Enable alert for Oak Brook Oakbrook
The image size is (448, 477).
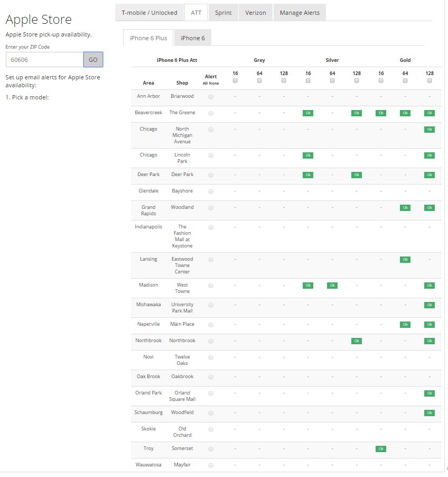click(x=211, y=377)
